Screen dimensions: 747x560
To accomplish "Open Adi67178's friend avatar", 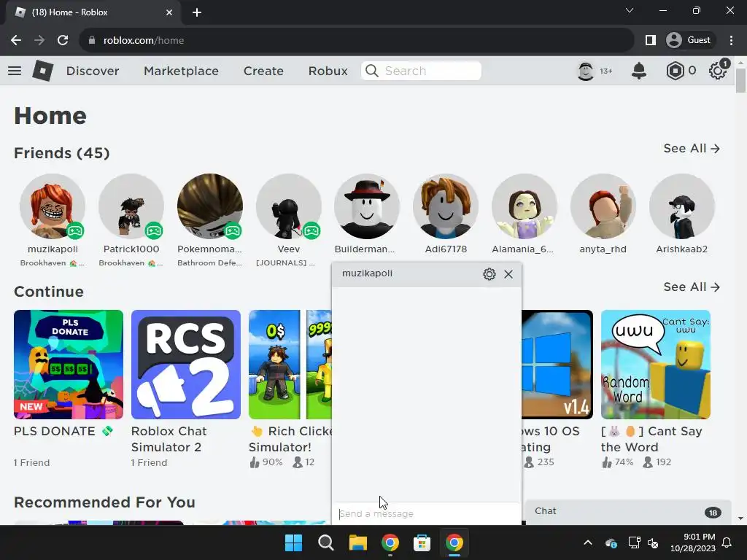I will tap(446, 206).
